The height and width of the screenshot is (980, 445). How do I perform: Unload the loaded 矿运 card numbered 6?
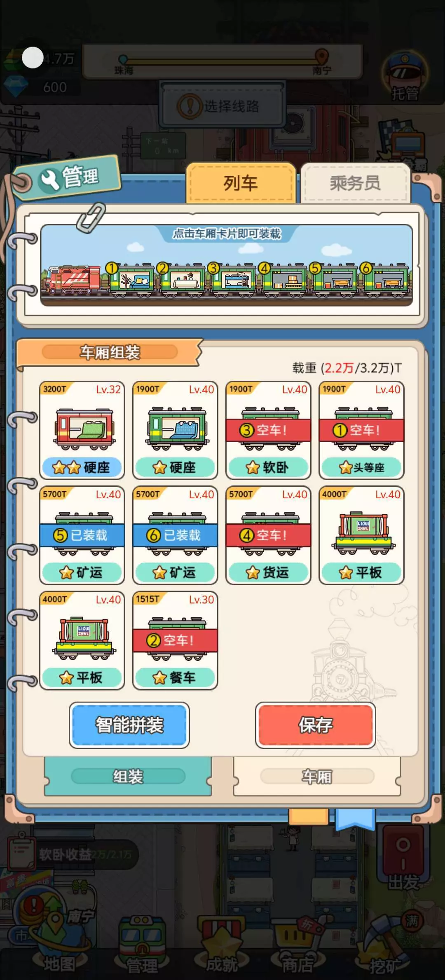coord(175,535)
